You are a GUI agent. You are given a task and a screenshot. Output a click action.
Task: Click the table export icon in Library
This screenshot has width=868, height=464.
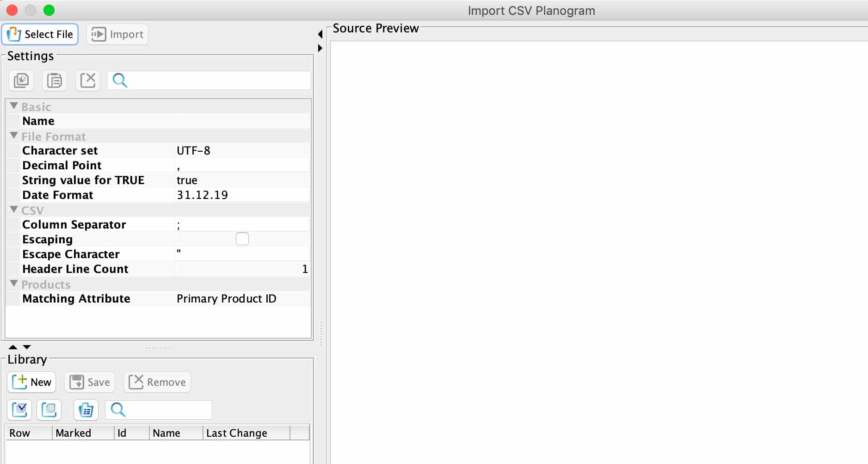(86, 410)
